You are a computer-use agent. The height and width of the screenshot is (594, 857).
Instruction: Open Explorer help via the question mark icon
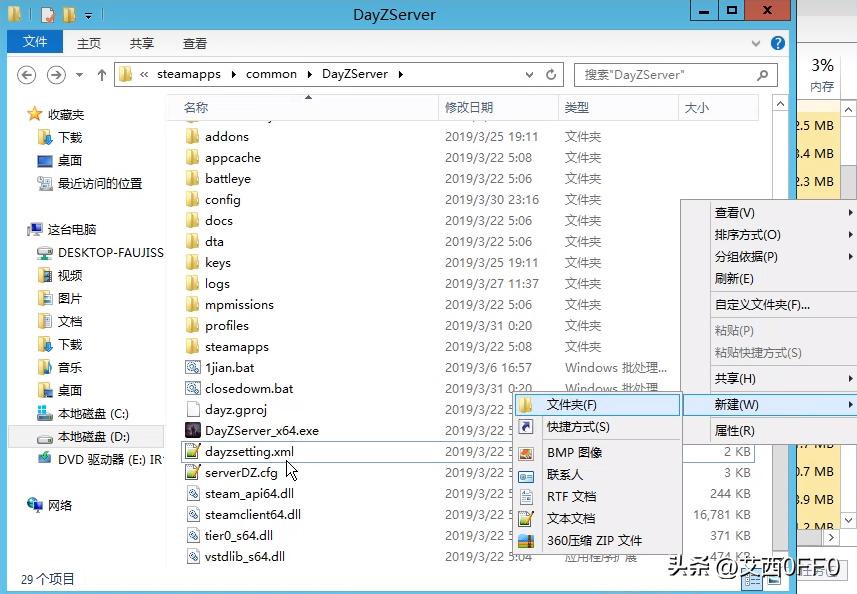tap(778, 42)
